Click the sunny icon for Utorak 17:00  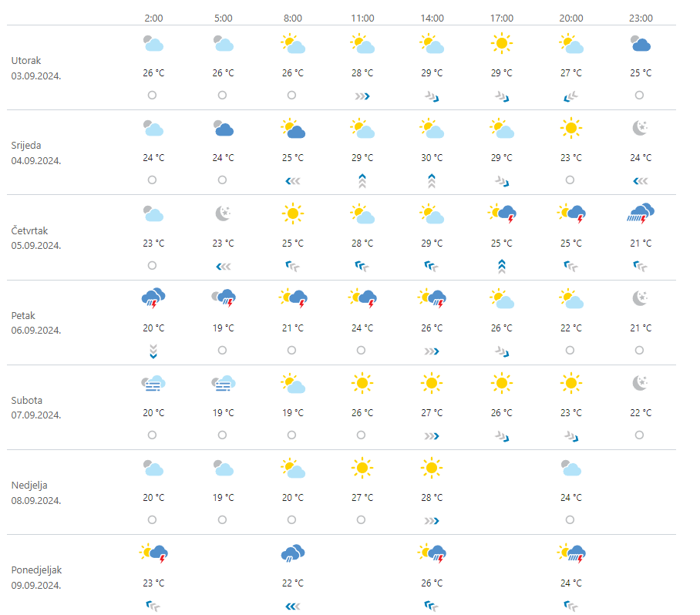(501, 44)
